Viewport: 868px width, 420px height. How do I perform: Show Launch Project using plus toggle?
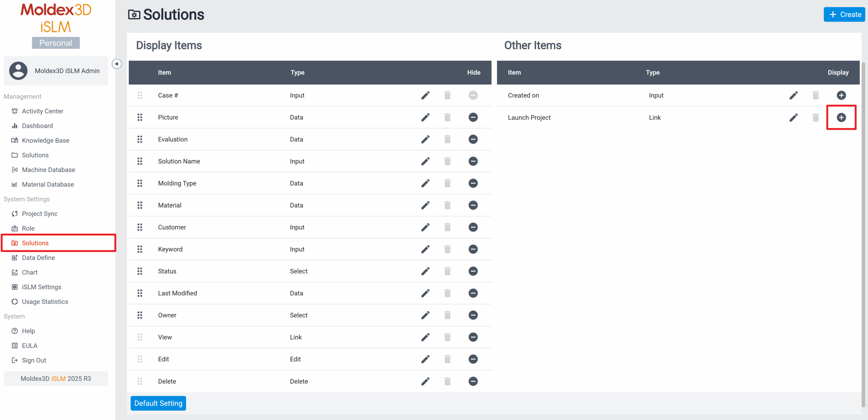coord(841,118)
